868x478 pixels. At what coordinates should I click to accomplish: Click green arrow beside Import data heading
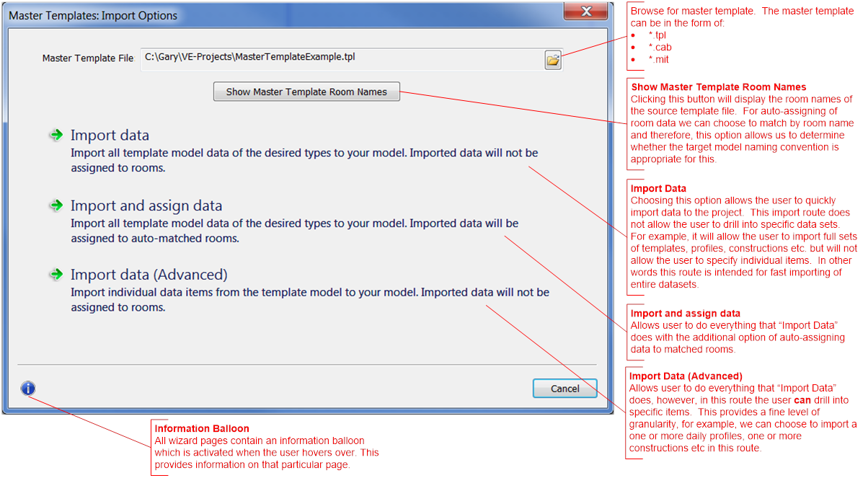pyautogui.click(x=56, y=135)
